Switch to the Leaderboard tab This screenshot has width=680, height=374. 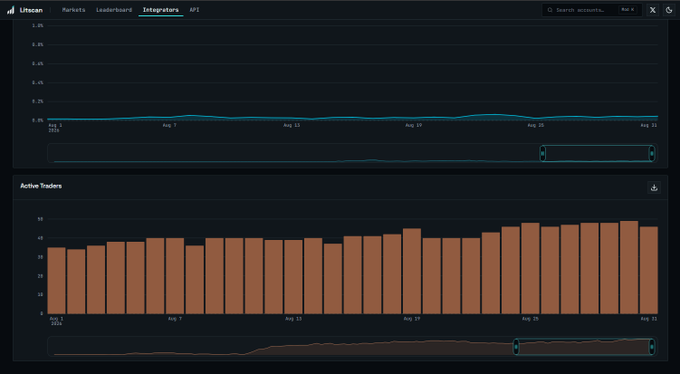click(114, 10)
